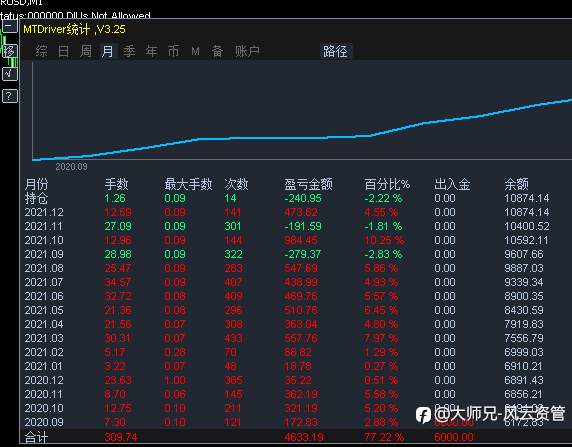Switch to the 综 overview tab
The image size is (572, 447).
(x=41, y=51)
